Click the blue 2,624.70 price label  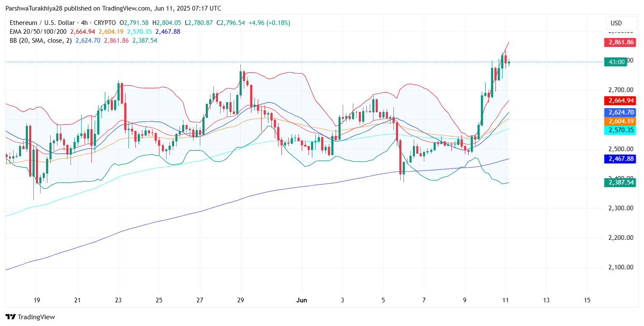tap(620, 112)
